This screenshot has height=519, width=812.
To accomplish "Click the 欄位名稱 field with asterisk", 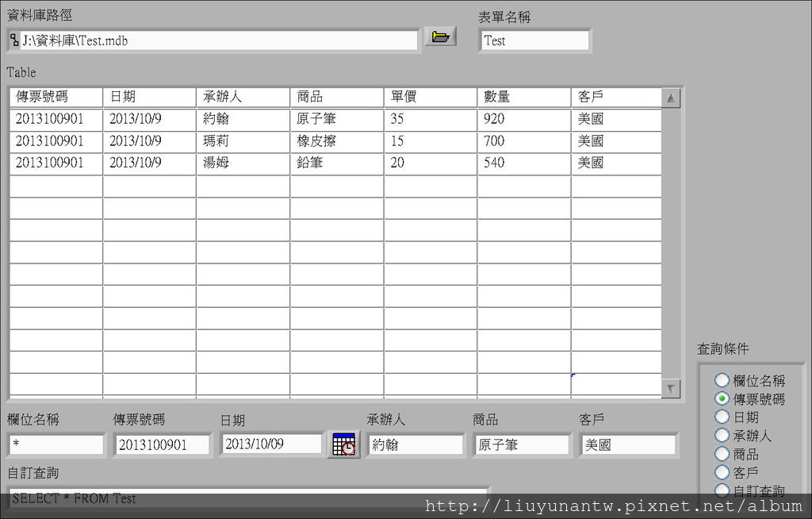I will (56, 445).
